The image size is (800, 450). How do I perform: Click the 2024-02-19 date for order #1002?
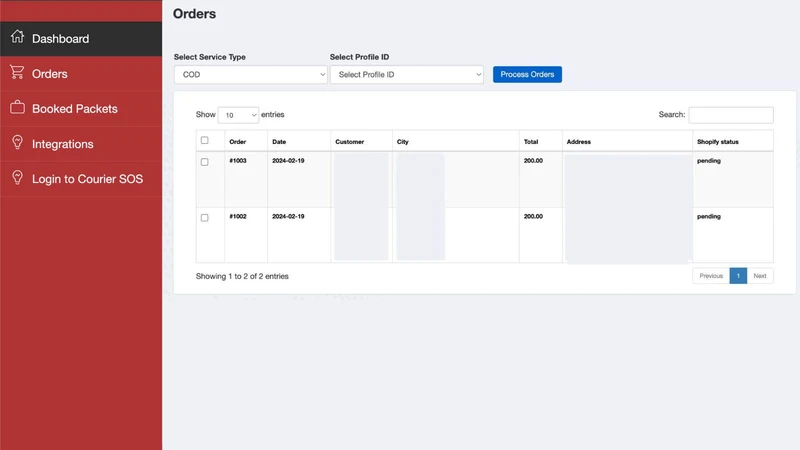pos(288,216)
